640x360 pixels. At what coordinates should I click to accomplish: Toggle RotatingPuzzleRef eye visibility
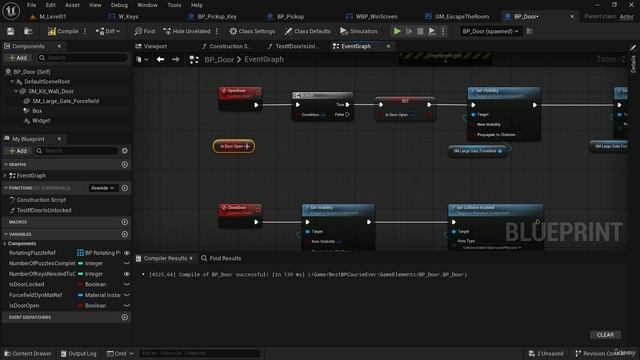click(x=127, y=253)
